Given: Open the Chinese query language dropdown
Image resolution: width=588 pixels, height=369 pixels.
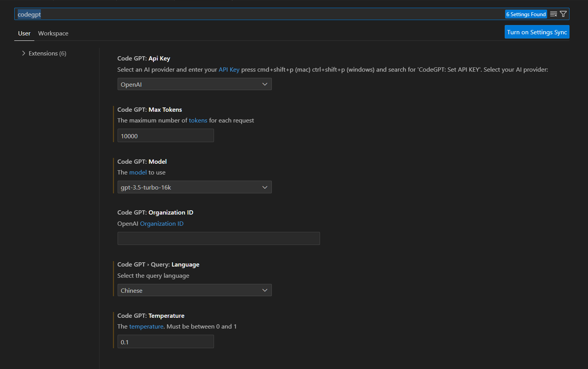Looking at the screenshot, I should [194, 290].
